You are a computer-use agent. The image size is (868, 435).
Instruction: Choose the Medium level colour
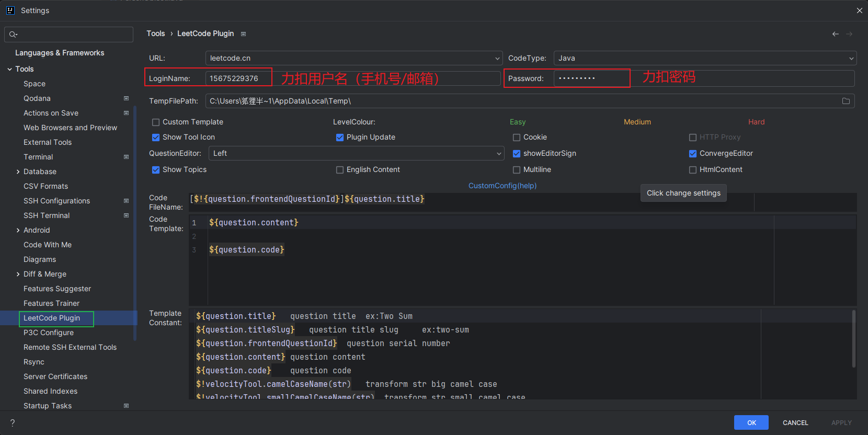(637, 122)
